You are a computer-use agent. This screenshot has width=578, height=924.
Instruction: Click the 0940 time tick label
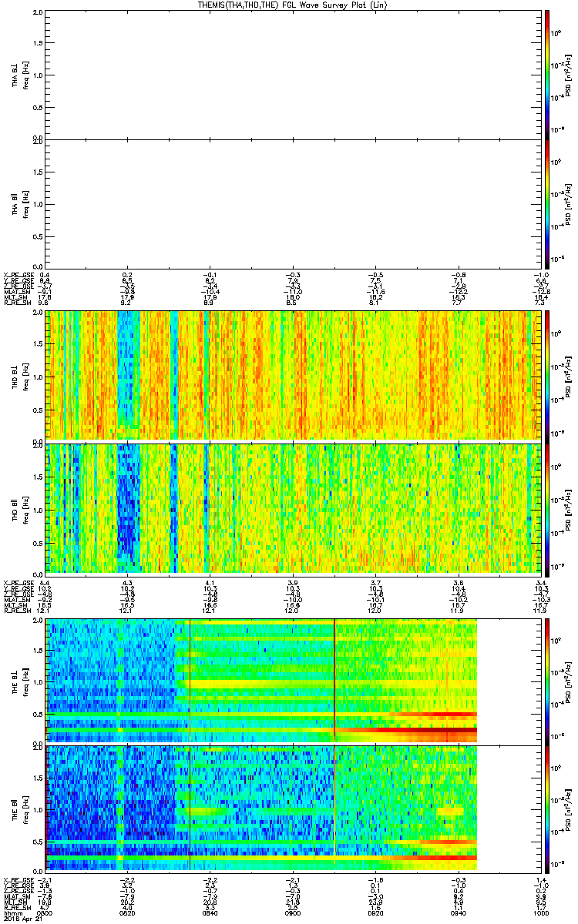(458, 912)
